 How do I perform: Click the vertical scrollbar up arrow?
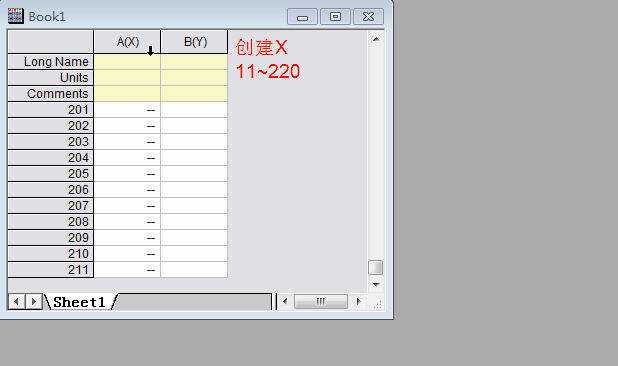[376, 39]
